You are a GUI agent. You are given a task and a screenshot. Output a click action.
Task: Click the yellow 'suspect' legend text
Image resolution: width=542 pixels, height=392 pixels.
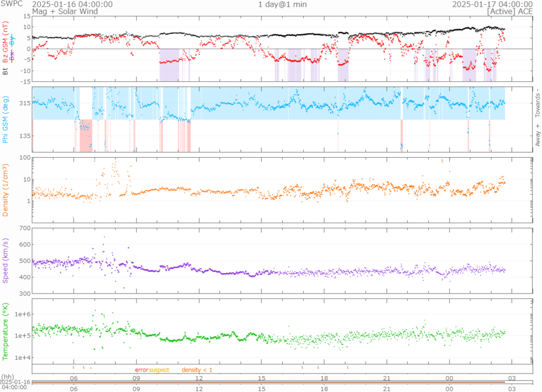[x=159, y=370]
